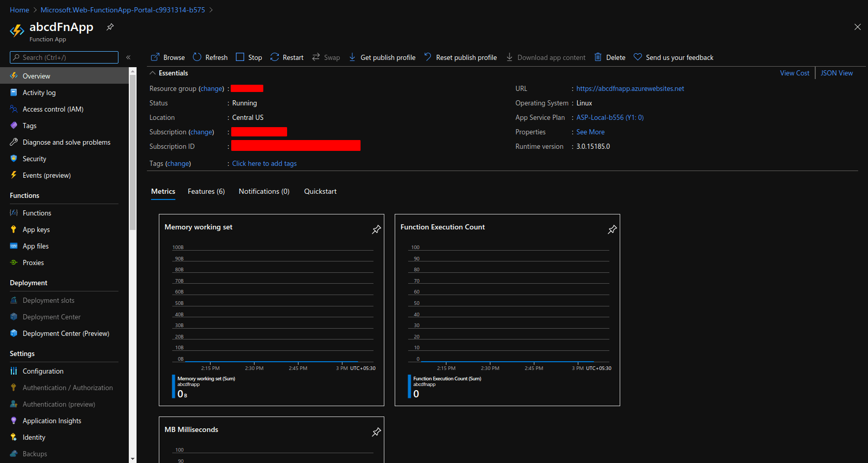Change tags link in Essentials
This screenshot has width=868, height=463.
pos(178,163)
